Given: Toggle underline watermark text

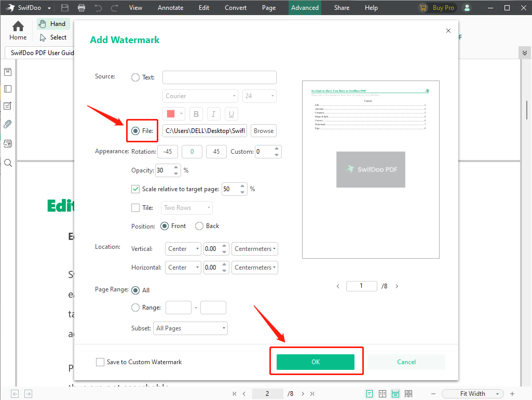Looking at the screenshot, I should coord(231,114).
